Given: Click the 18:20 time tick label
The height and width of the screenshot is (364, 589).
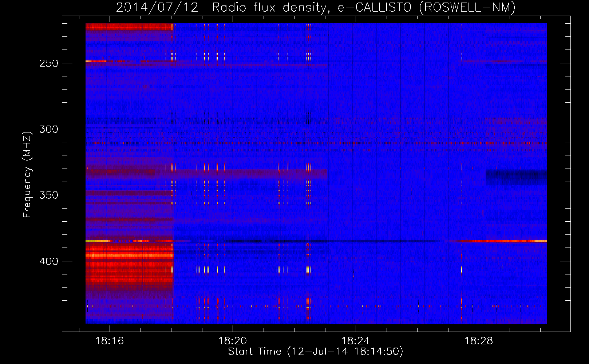Looking at the screenshot, I should tap(233, 341).
